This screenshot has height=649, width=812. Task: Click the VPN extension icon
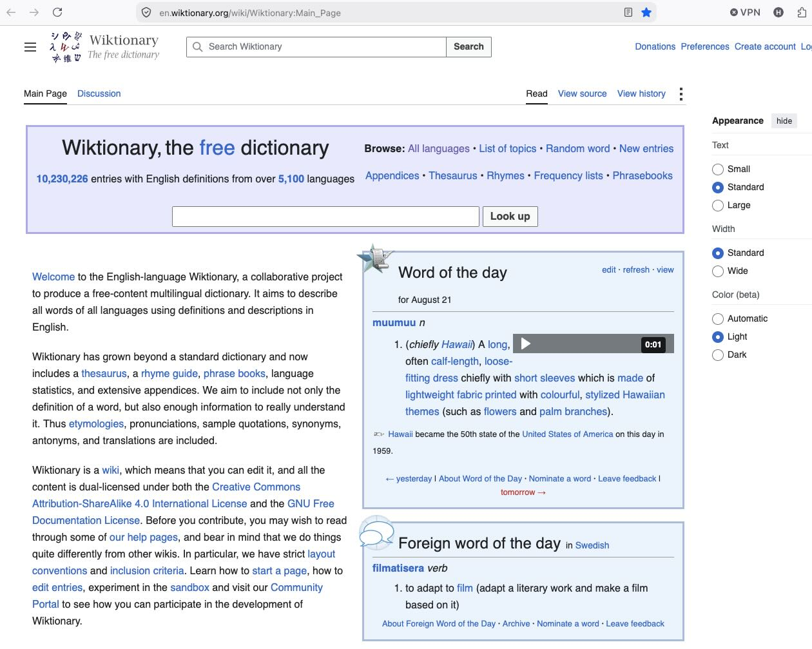click(745, 12)
